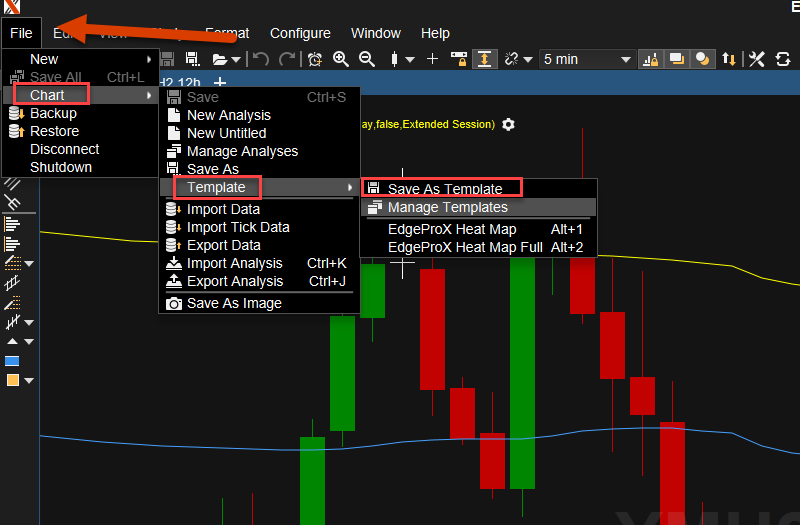Expand the candlestick bar type dropdown arrow
The image size is (800, 525).
410,60
